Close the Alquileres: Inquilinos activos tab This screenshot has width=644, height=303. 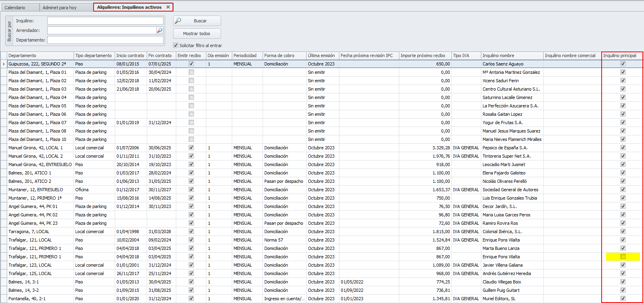(x=168, y=7)
